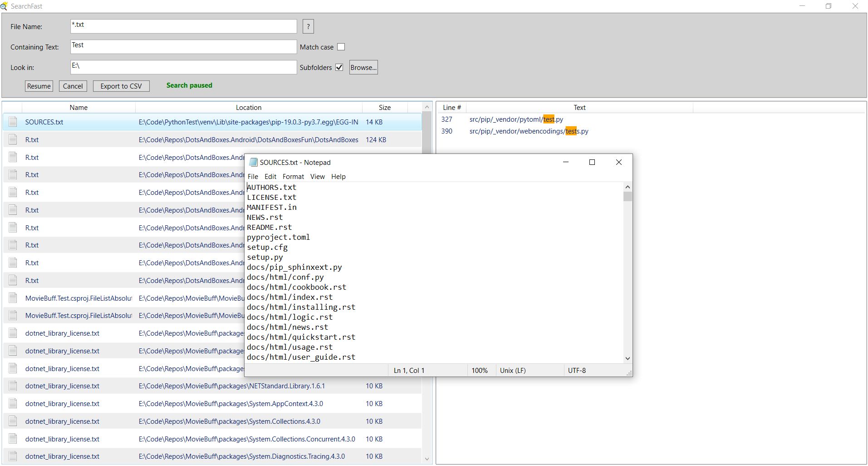Sort results by Name column header
868x466 pixels.
click(x=78, y=108)
